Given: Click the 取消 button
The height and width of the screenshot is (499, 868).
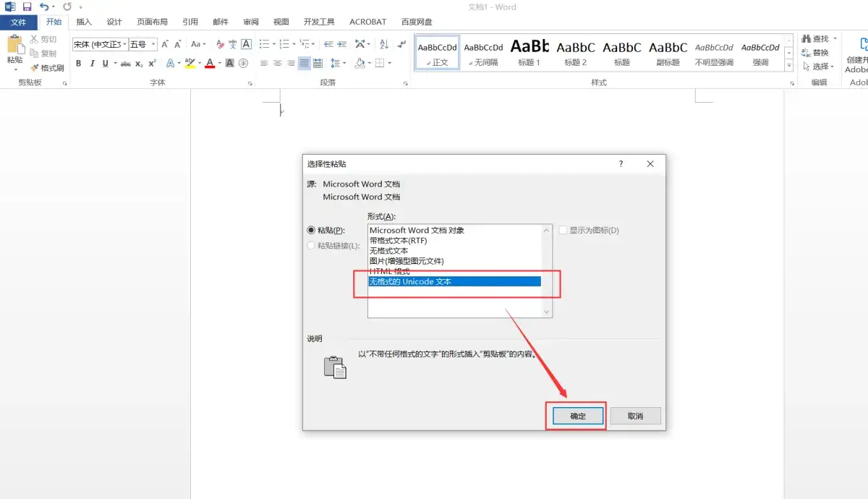Looking at the screenshot, I should coord(635,416).
